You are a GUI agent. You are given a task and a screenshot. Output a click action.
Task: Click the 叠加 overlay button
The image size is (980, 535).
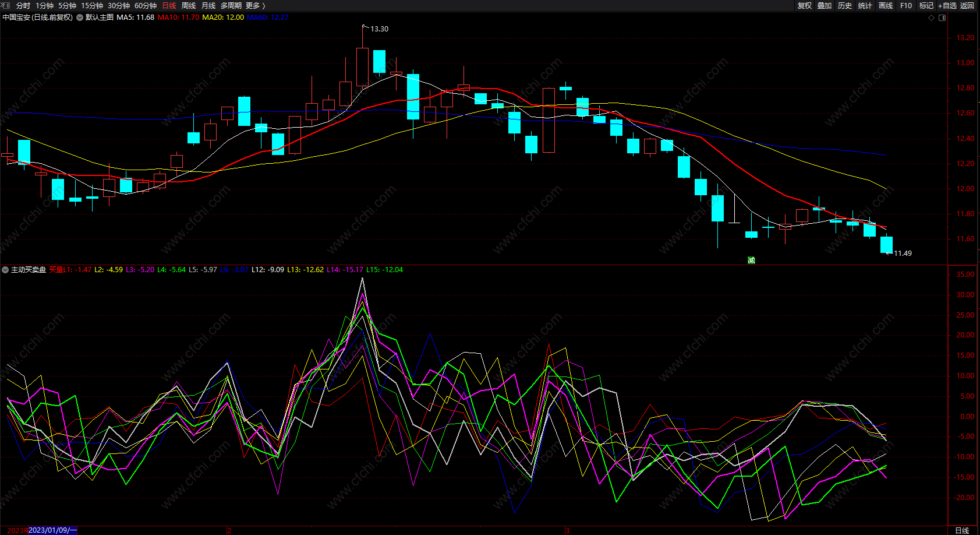[825, 5]
